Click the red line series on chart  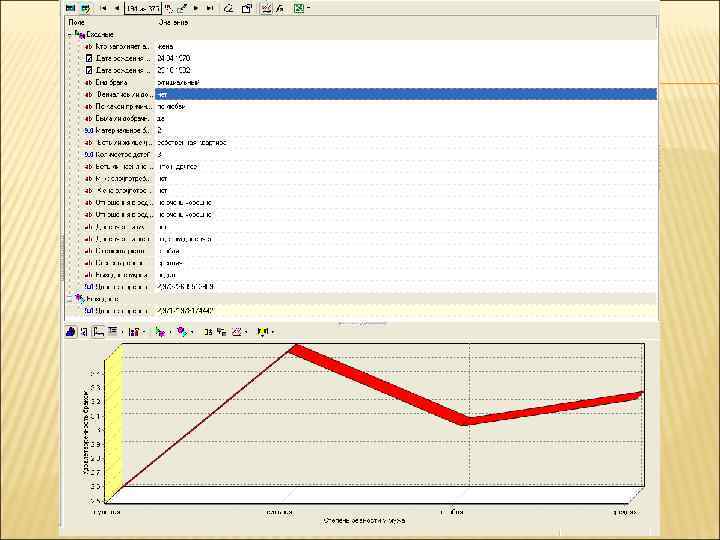point(380,383)
